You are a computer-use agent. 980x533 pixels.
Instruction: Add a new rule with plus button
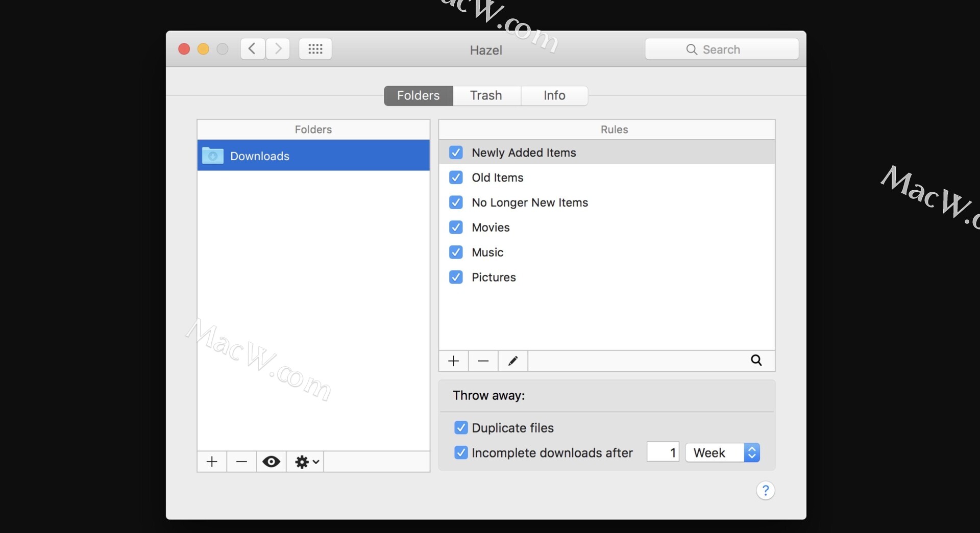(453, 361)
